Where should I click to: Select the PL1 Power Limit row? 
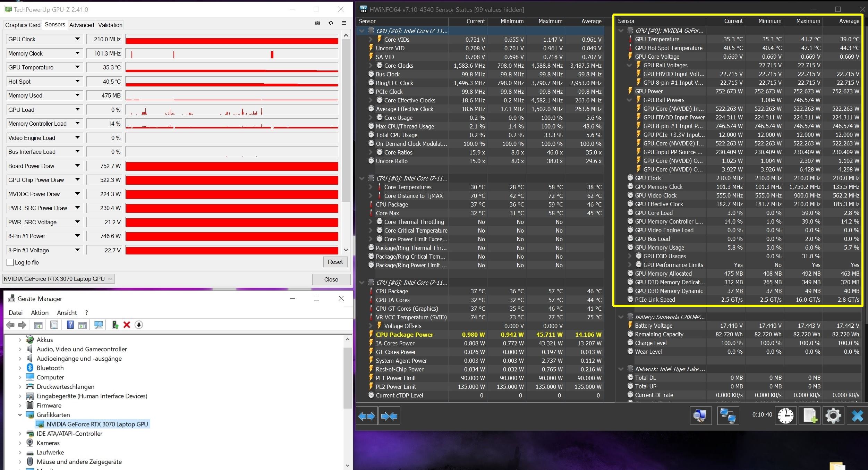coord(480,378)
